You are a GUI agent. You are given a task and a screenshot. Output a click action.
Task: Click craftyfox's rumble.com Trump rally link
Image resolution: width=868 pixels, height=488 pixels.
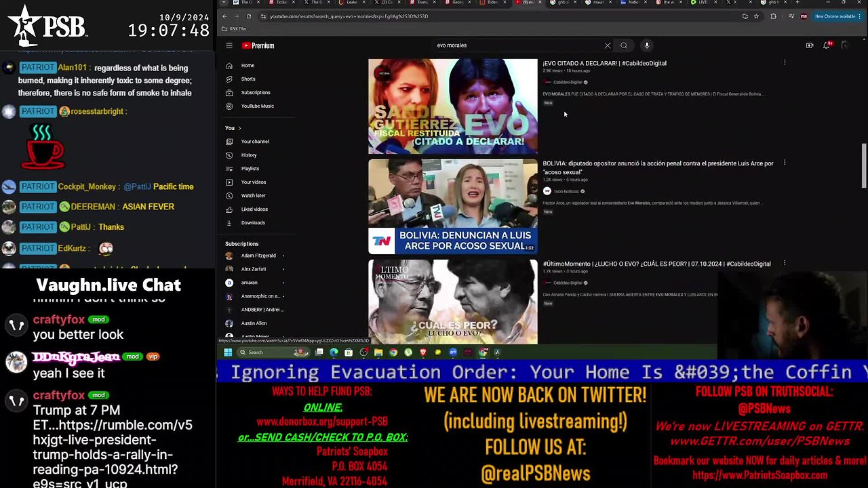113,447
